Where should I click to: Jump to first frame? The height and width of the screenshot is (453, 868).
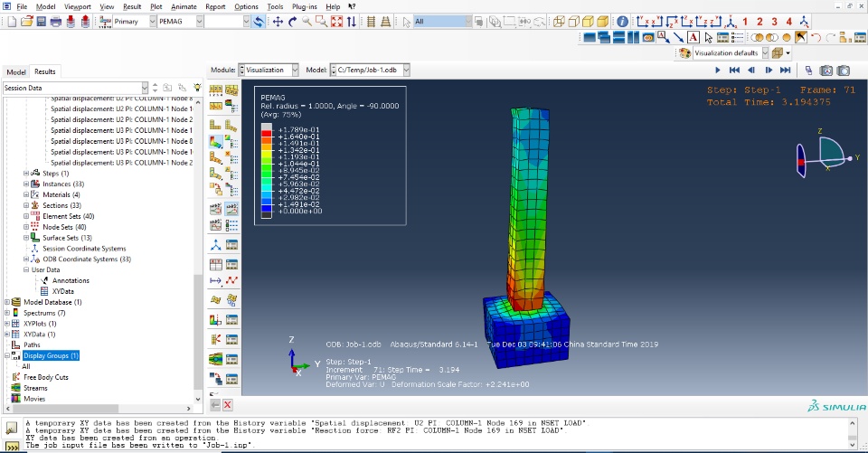pyautogui.click(x=734, y=71)
